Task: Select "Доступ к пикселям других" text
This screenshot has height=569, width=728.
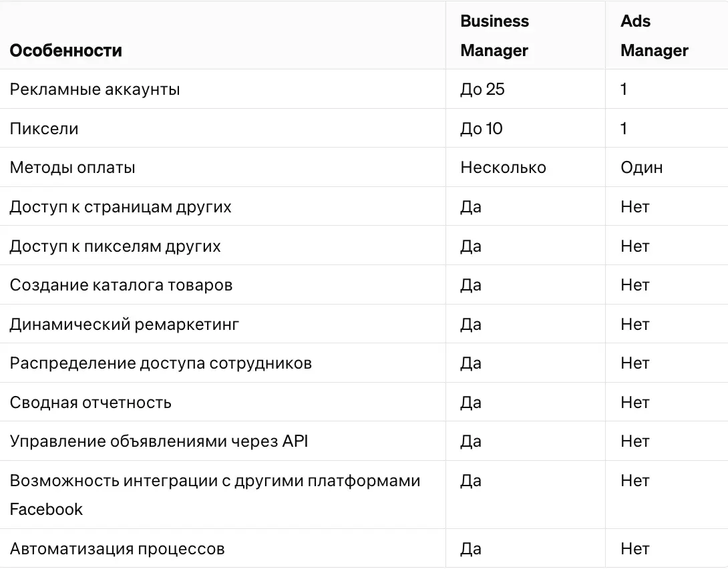Action: (x=115, y=246)
